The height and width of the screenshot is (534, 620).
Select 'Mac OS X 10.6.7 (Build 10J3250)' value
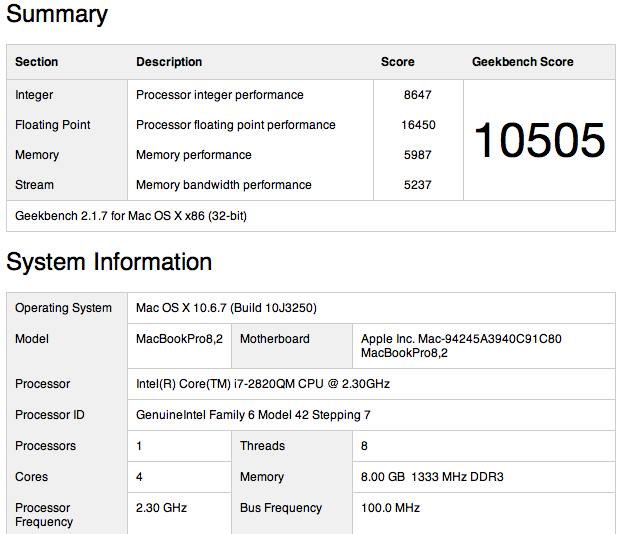226,308
